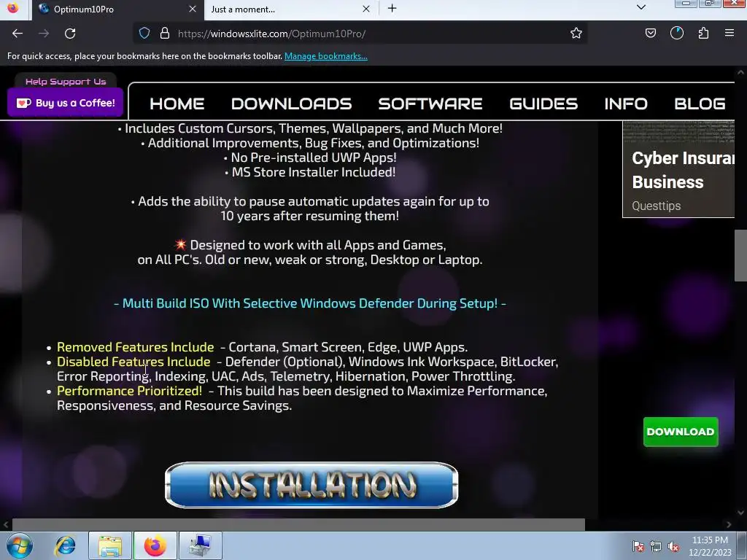Click the horizontal page scrollbar thumb
Viewport: 747px width, 560px height.
pos(298,525)
